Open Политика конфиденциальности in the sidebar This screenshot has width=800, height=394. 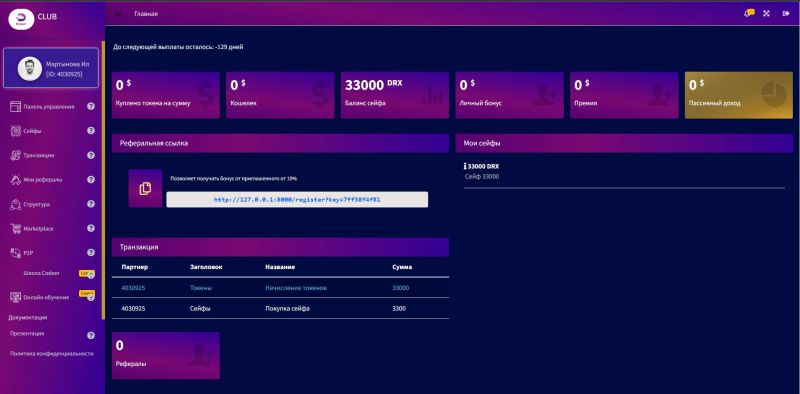pos(52,353)
